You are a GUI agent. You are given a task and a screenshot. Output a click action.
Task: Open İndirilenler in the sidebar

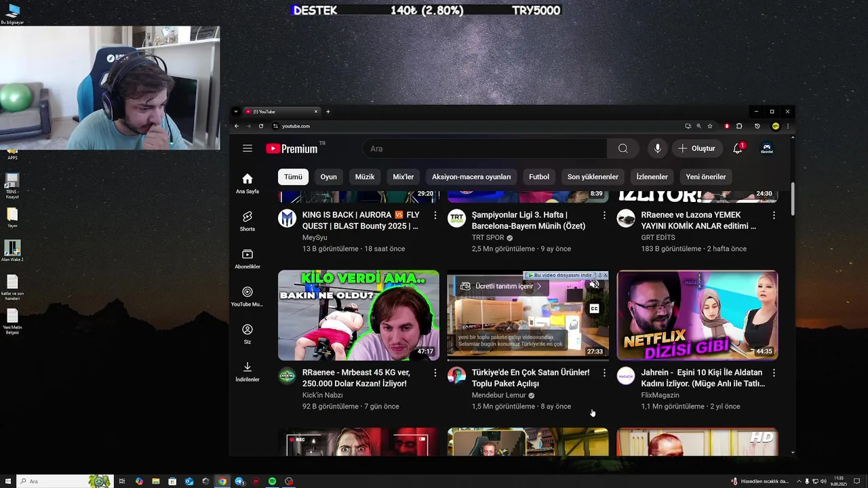coord(248,371)
